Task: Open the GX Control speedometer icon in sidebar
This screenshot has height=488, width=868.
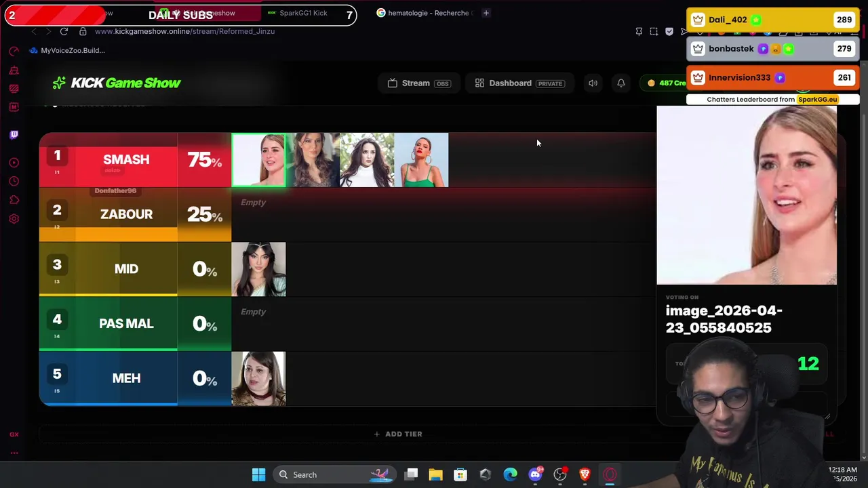Action: (14, 52)
